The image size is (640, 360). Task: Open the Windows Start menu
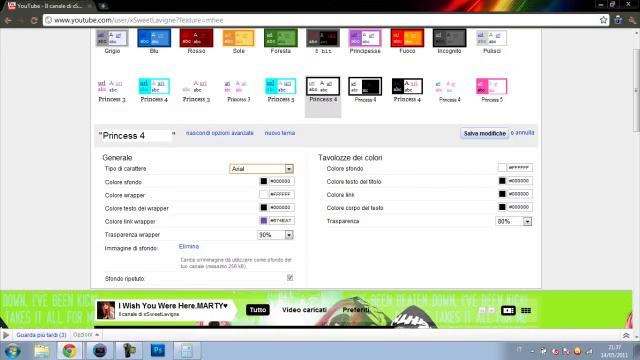pos(13,351)
